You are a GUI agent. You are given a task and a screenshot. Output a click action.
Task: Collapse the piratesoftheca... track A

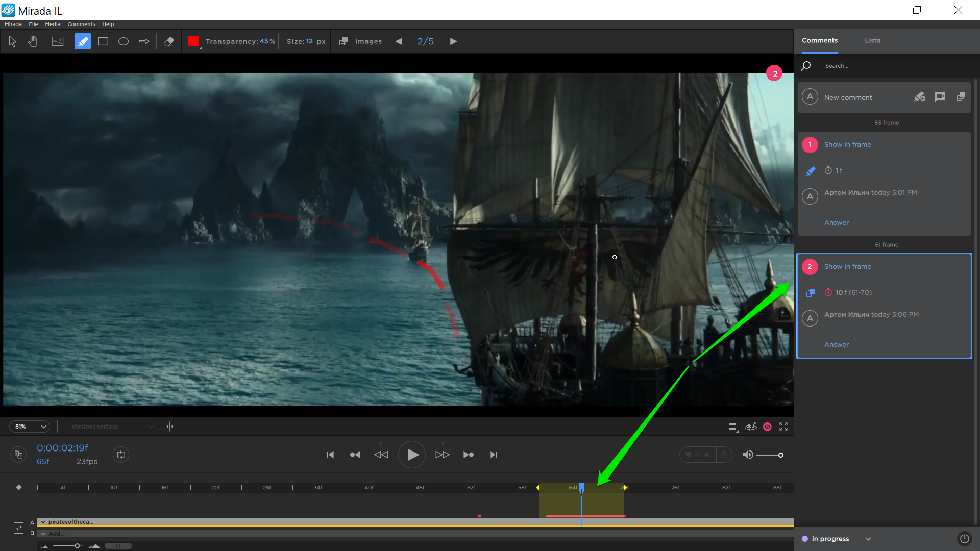[43, 522]
